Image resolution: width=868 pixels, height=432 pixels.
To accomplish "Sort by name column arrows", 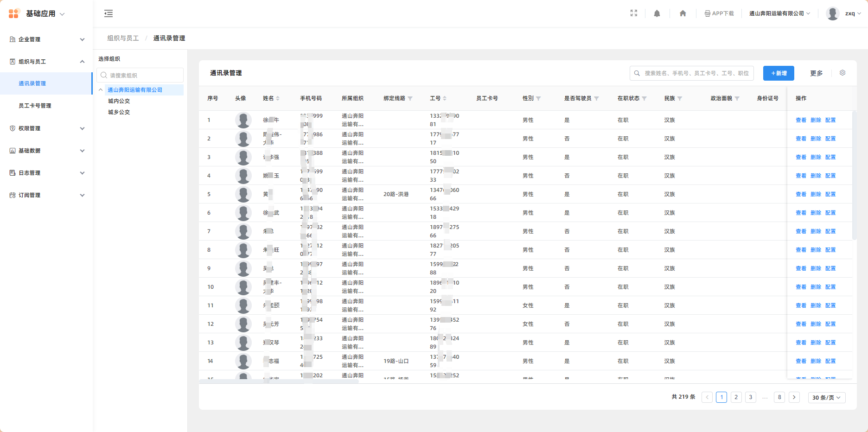I will (278, 99).
